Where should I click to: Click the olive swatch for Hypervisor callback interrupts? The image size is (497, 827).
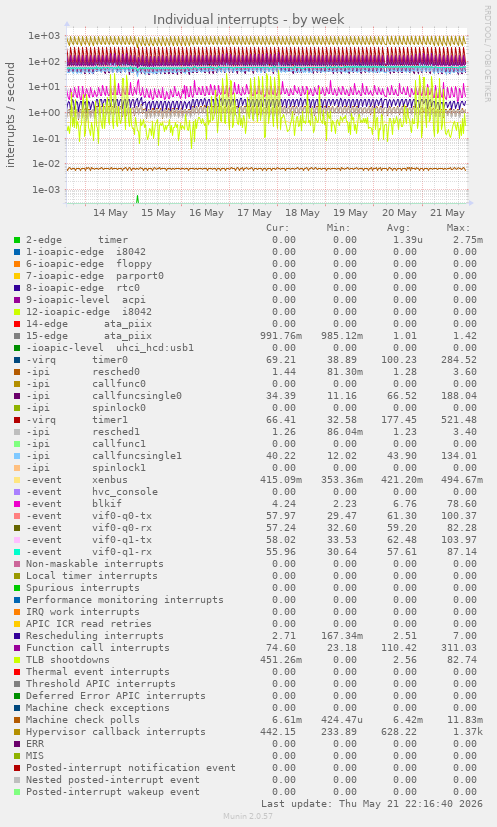[17, 732]
